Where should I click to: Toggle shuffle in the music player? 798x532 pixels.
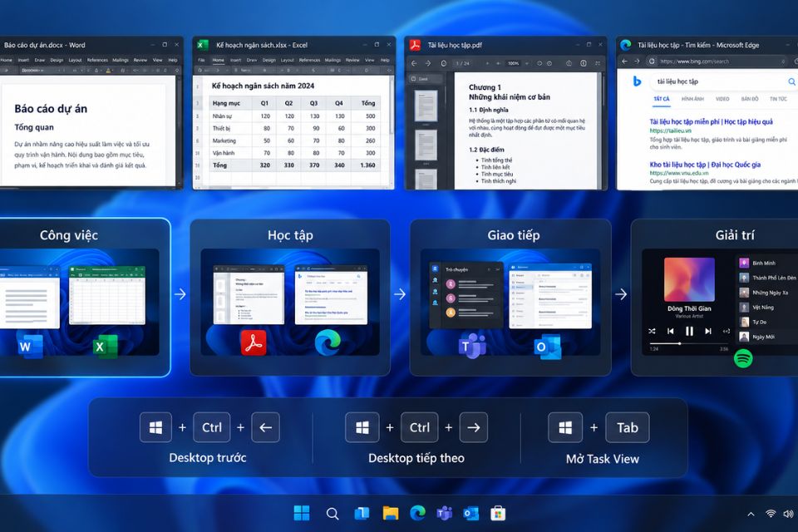pyautogui.click(x=652, y=331)
